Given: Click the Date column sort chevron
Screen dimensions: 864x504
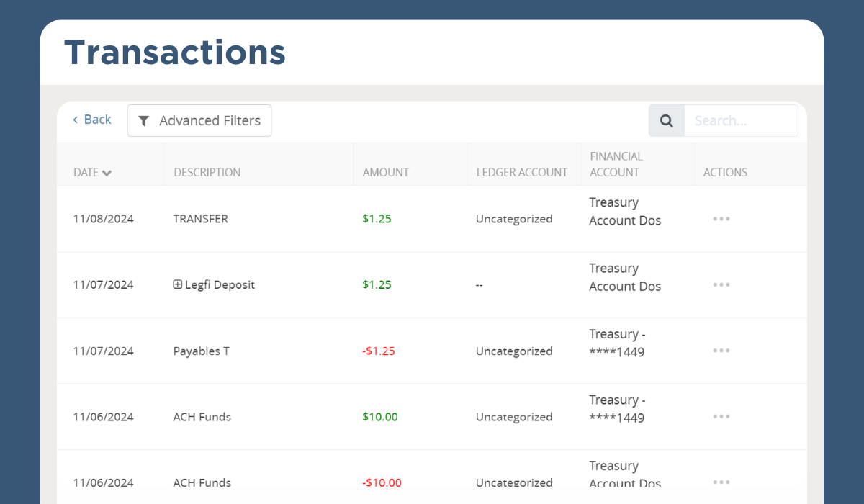Looking at the screenshot, I should pyautogui.click(x=106, y=173).
